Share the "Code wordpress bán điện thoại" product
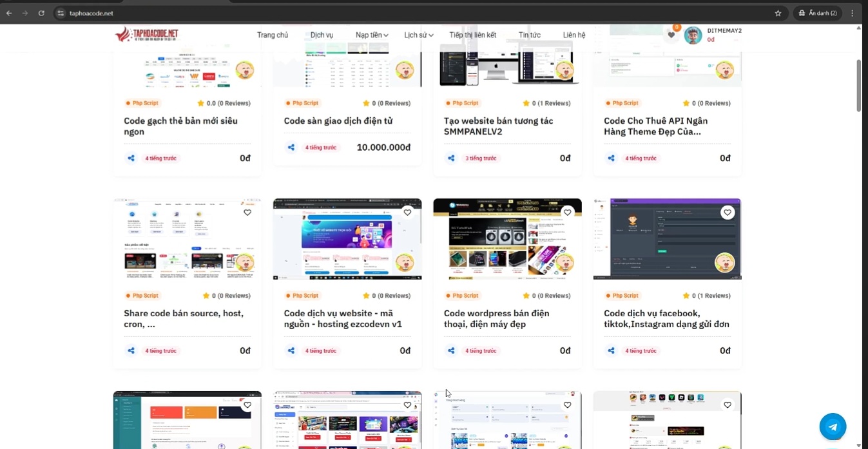This screenshot has width=868, height=449. pos(450,350)
